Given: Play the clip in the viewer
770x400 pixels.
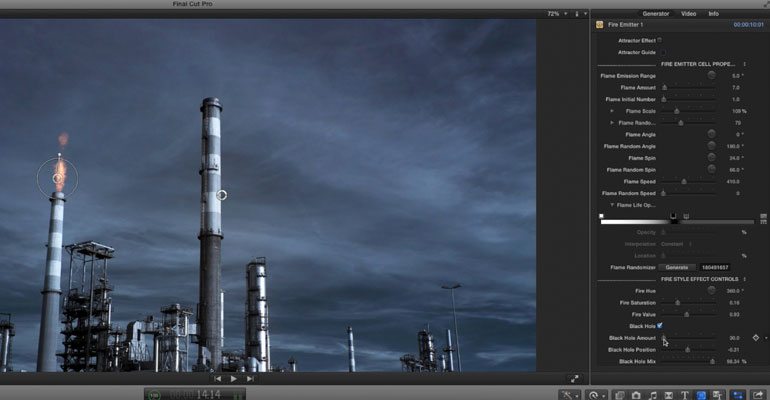Looking at the screenshot, I should (234, 378).
